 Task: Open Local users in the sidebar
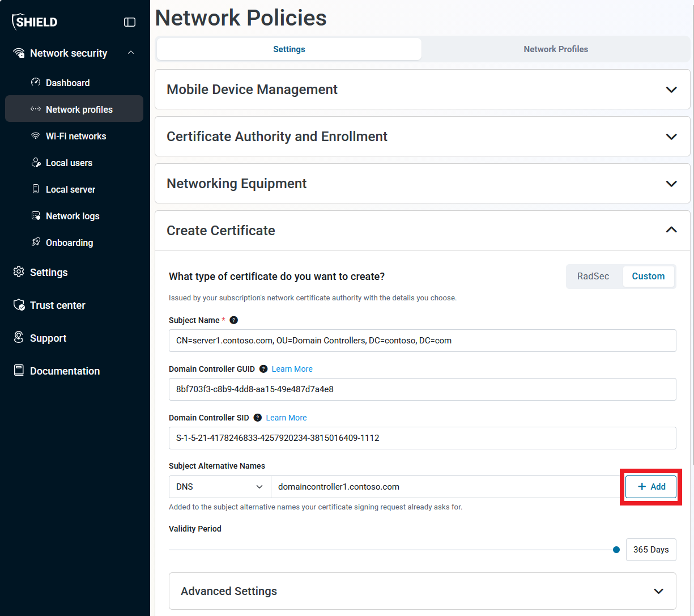coord(74,163)
